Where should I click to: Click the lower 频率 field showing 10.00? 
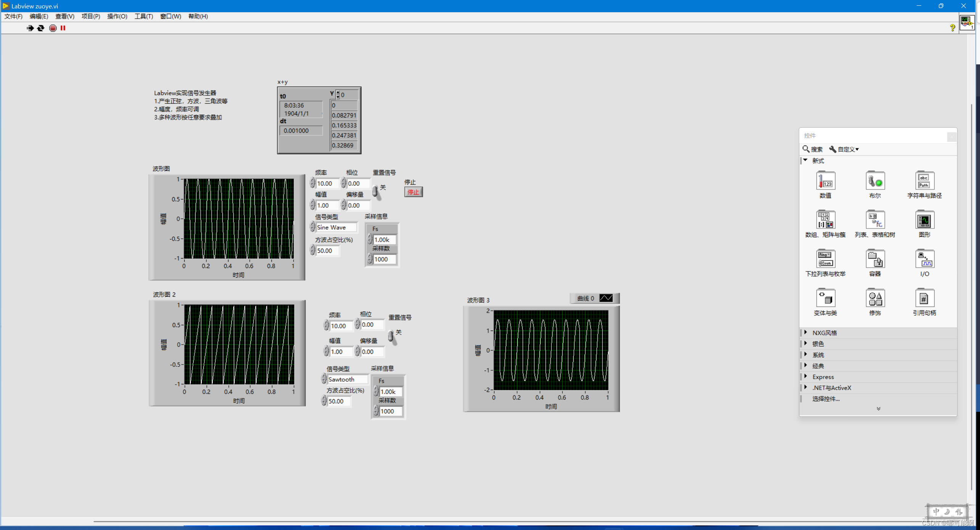(x=341, y=326)
